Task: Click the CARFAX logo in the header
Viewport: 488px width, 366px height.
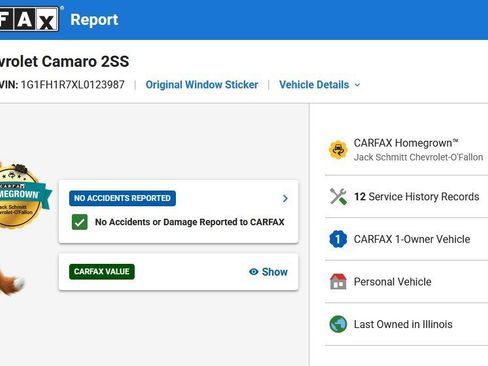Action: 29,19
